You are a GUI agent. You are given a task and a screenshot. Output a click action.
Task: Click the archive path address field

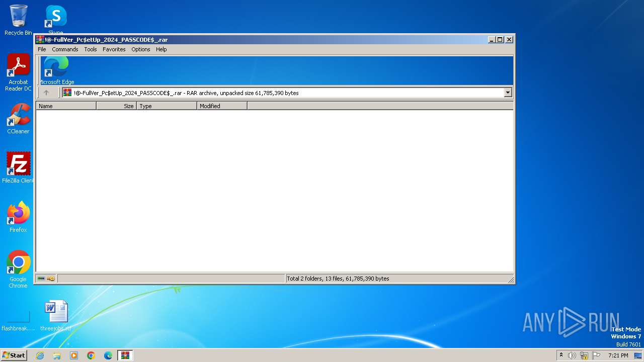pos(287,93)
